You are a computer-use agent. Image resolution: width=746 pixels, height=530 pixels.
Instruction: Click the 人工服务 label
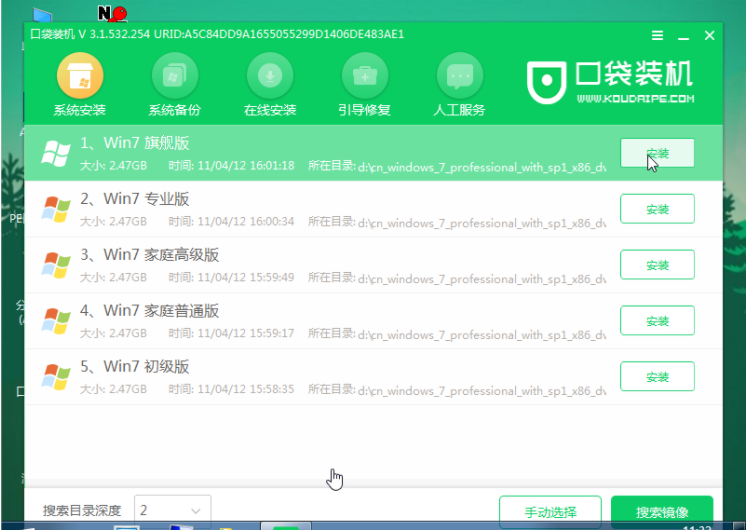pos(459,110)
